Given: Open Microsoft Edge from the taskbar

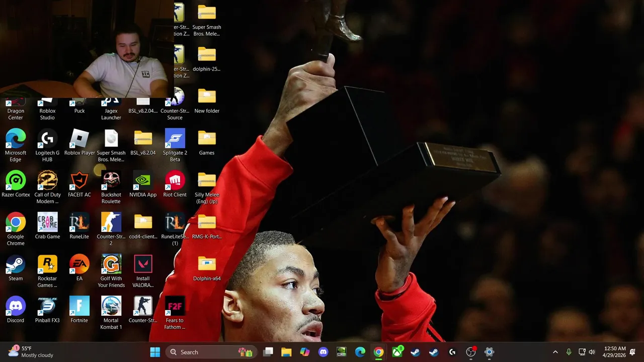Looking at the screenshot, I should [x=360, y=352].
